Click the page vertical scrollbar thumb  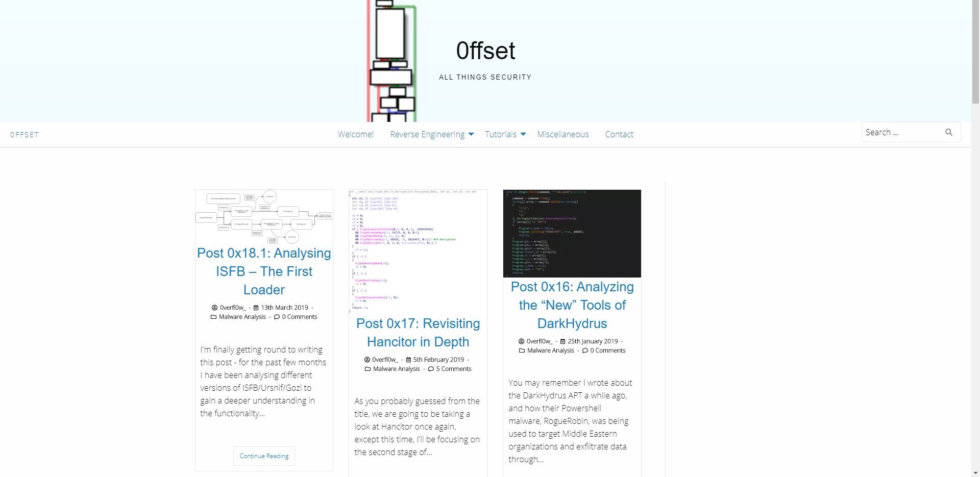(975, 51)
